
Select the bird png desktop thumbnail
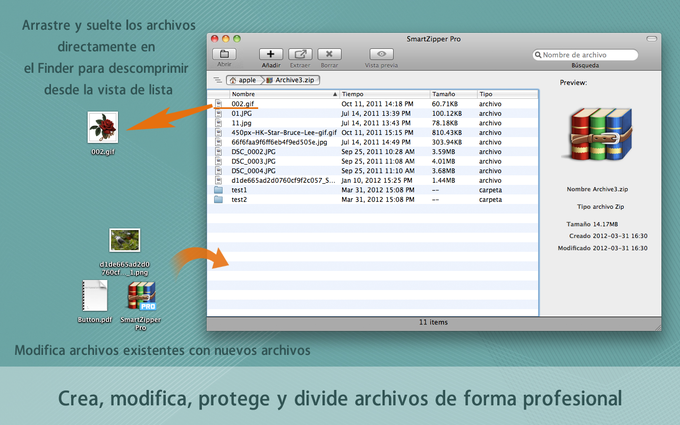(125, 240)
